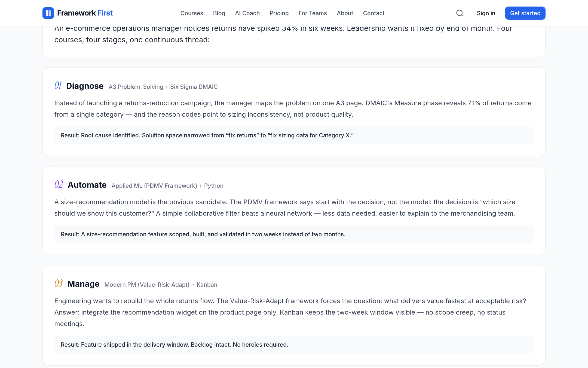
Task: Click the 03 stage number
Action: [59, 283]
